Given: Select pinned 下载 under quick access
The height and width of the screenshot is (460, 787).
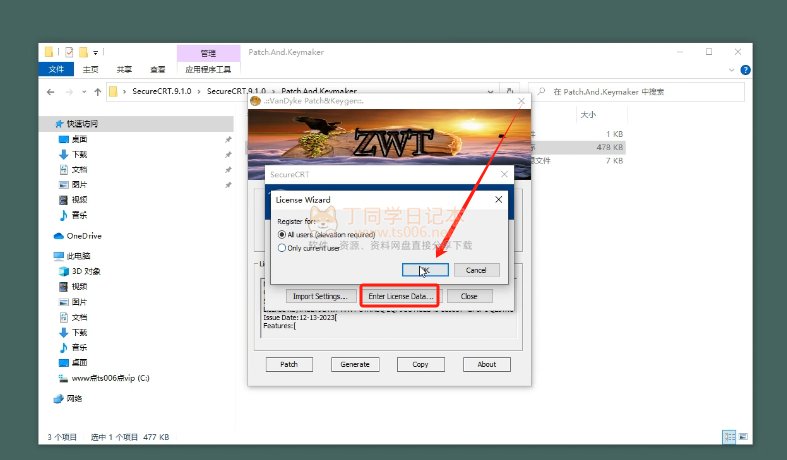Looking at the screenshot, I should [x=79, y=154].
